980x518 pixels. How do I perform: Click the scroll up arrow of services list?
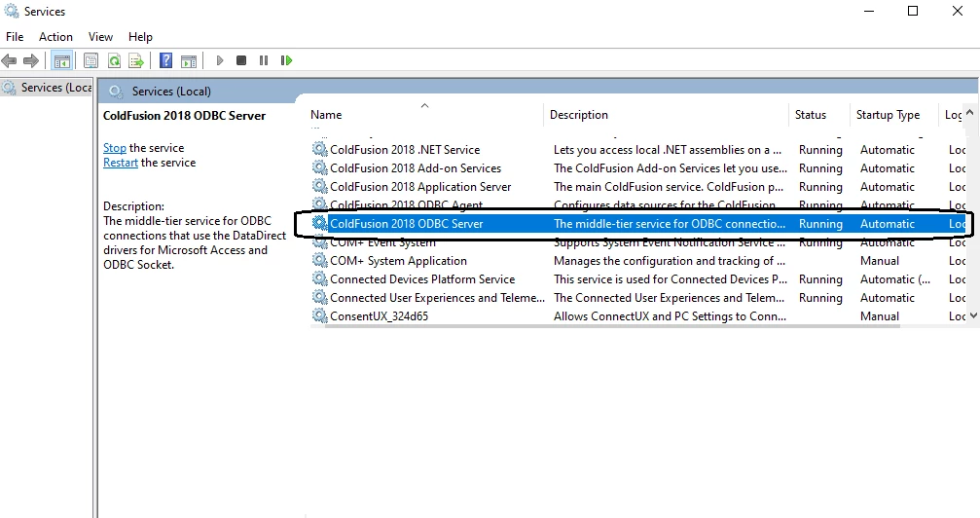tap(970, 113)
